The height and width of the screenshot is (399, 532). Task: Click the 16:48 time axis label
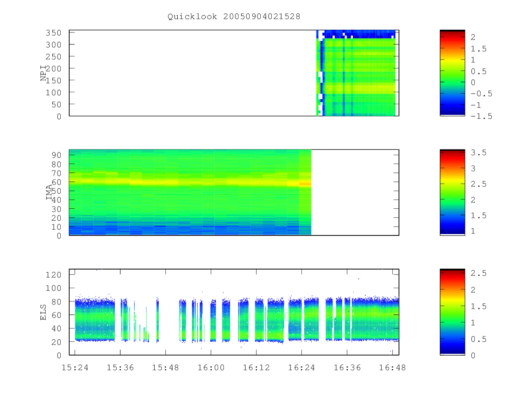tap(392, 368)
